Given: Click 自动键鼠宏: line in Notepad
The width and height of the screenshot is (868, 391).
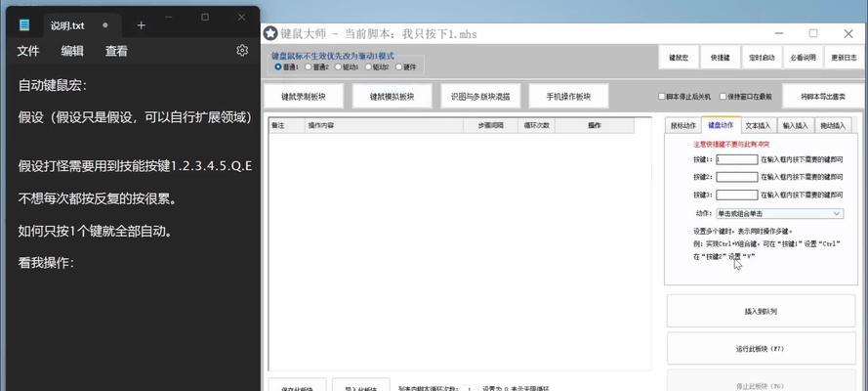Looking at the screenshot, I should coord(53,85).
